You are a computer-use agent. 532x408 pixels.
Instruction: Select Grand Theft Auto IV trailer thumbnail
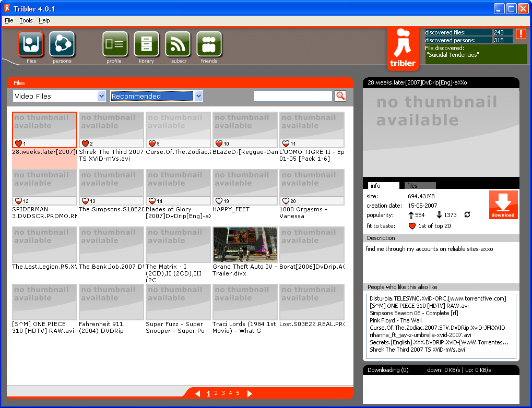pyautogui.click(x=245, y=245)
